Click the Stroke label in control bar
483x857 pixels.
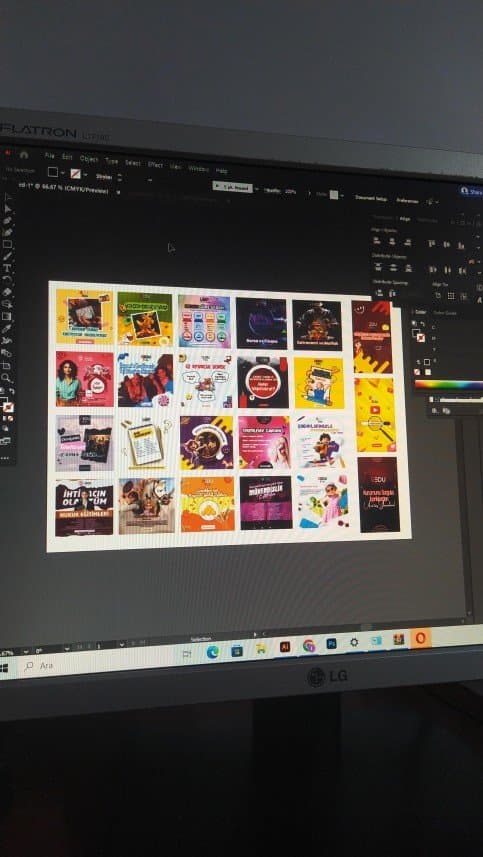(104, 177)
